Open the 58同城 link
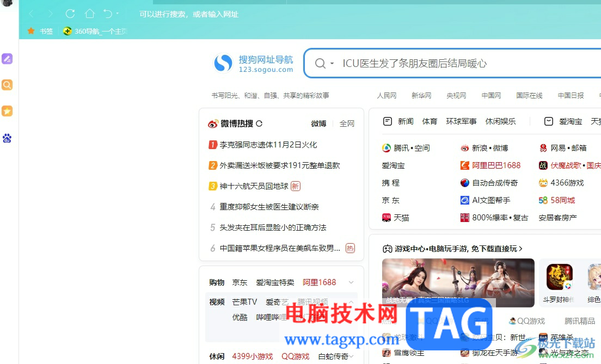 [x=557, y=200]
